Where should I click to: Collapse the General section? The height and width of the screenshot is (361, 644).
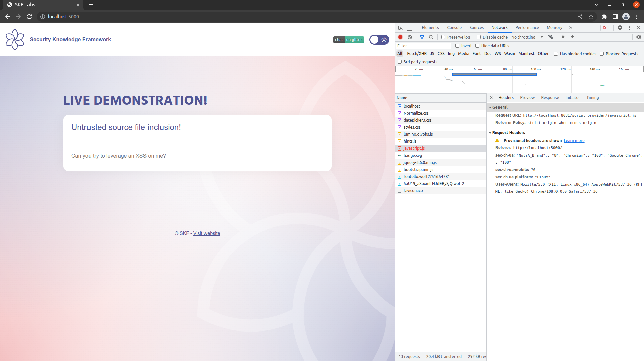coord(490,107)
